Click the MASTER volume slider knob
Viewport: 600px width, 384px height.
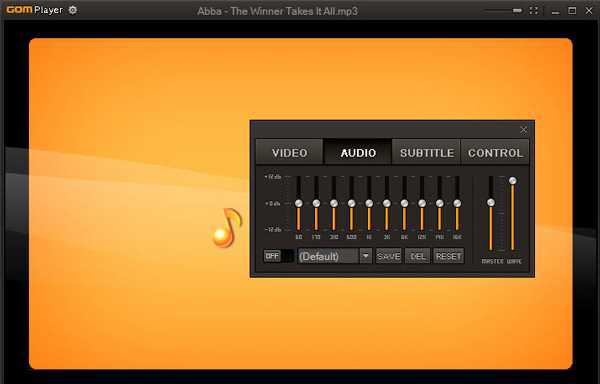[x=491, y=202]
